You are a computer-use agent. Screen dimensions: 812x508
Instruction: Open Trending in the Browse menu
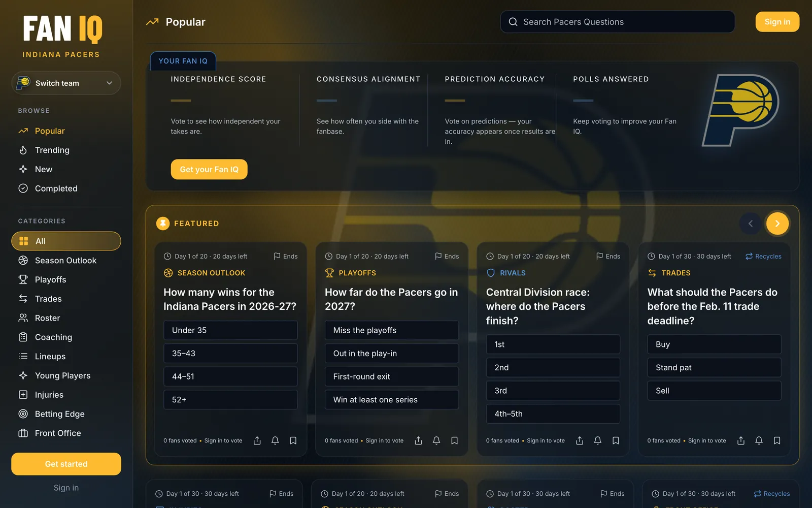point(66,150)
